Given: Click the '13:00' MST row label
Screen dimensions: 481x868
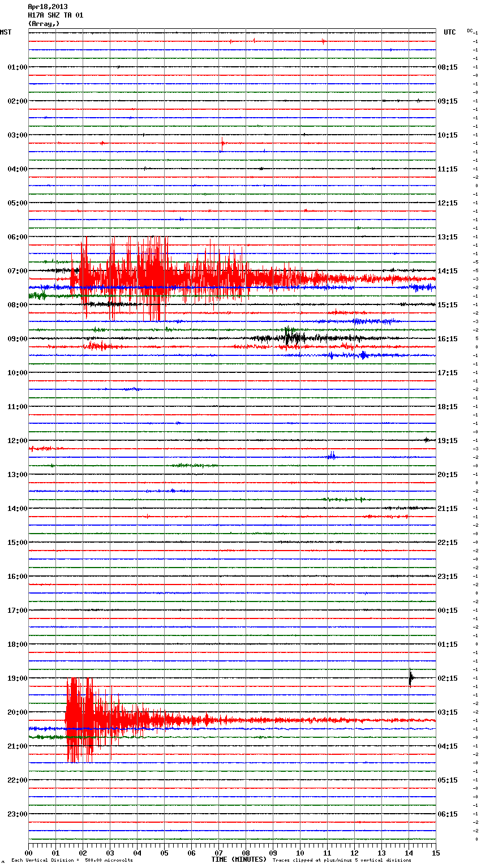Looking at the screenshot, I should [18, 475].
